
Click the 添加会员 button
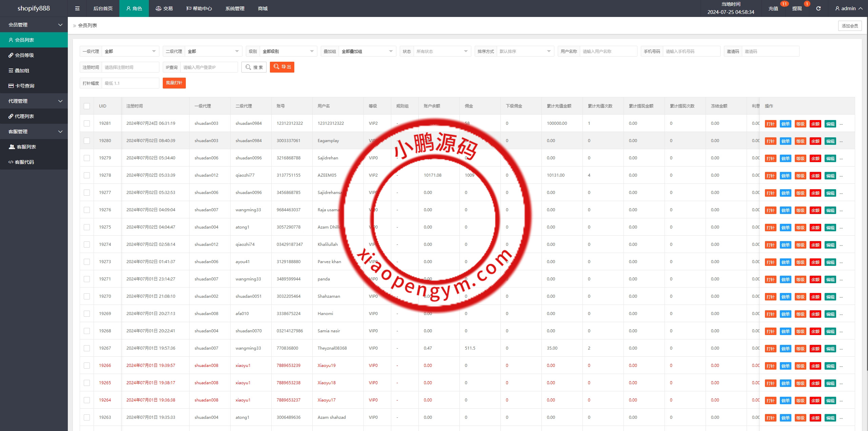pyautogui.click(x=849, y=26)
